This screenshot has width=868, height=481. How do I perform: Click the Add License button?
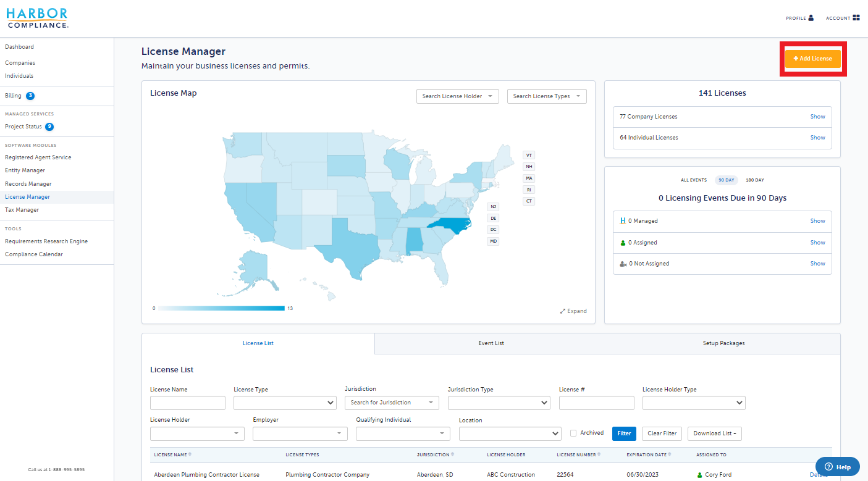coord(813,59)
